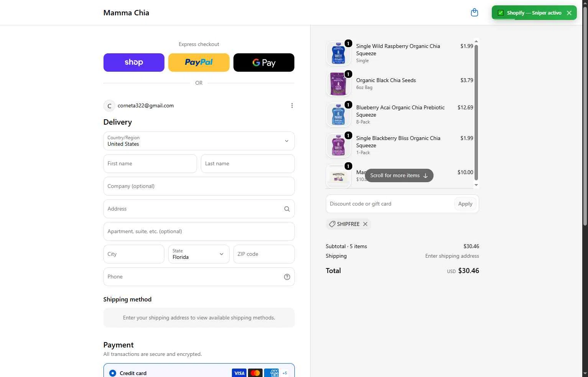
Task: Pay with Shop Pay express checkout
Action: [134, 63]
